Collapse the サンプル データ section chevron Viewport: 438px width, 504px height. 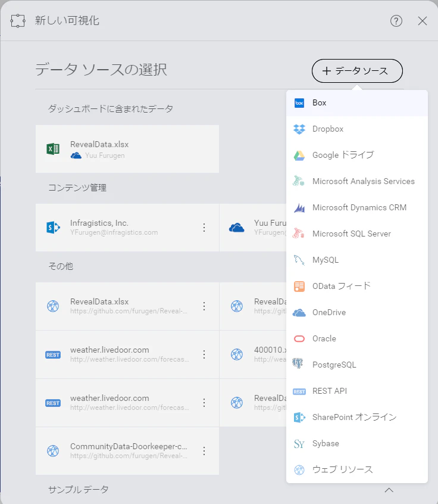(x=389, y=490)
